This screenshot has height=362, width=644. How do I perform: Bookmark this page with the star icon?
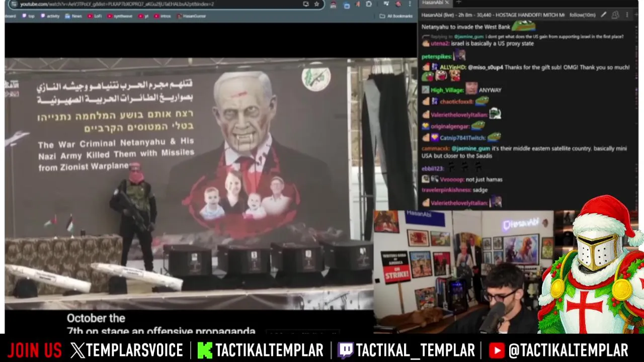click(x=316, y=4)
